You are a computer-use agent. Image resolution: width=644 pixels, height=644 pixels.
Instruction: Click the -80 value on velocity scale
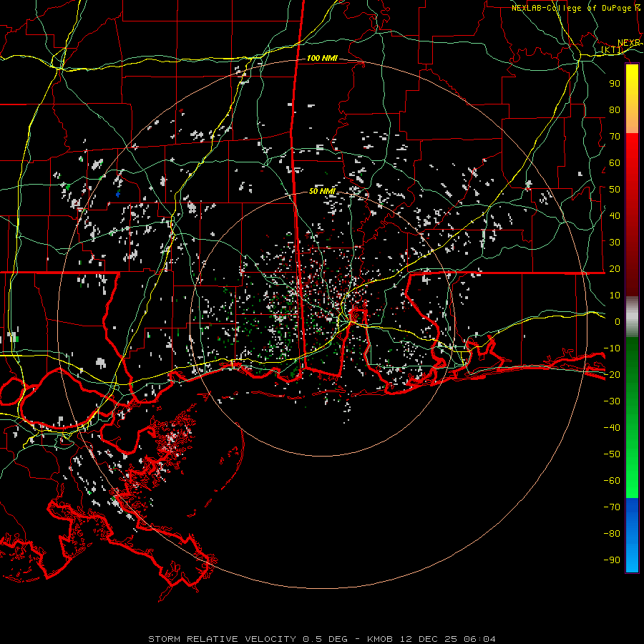click(x=612, y=534)
